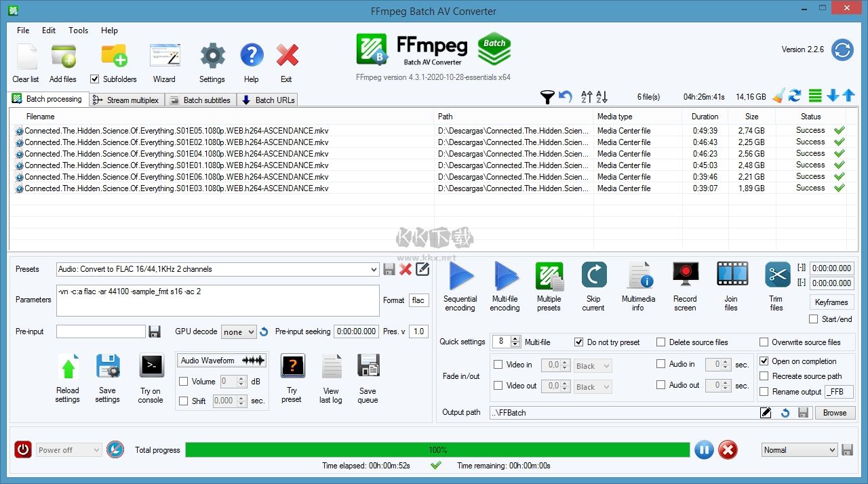Screen dimensions: 868x484
Task: Start Sequential encoding
Action: (x=460, y=278)
